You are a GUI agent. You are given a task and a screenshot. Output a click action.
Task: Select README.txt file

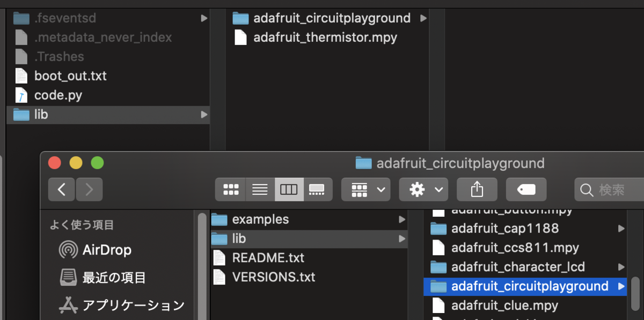[309, 258]
